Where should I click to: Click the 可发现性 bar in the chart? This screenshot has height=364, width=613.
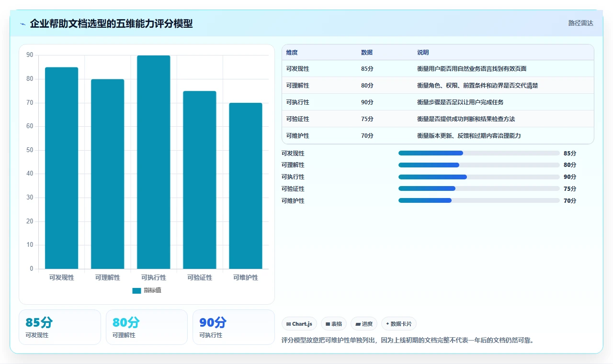click(62, 168)
